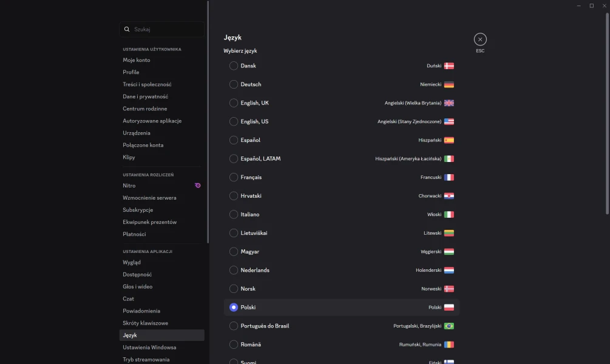Screen dimensions: 610x364
Task: Open Skróty klawiszowe settings page
Action: pyautogui.click(x=145, y=323)
